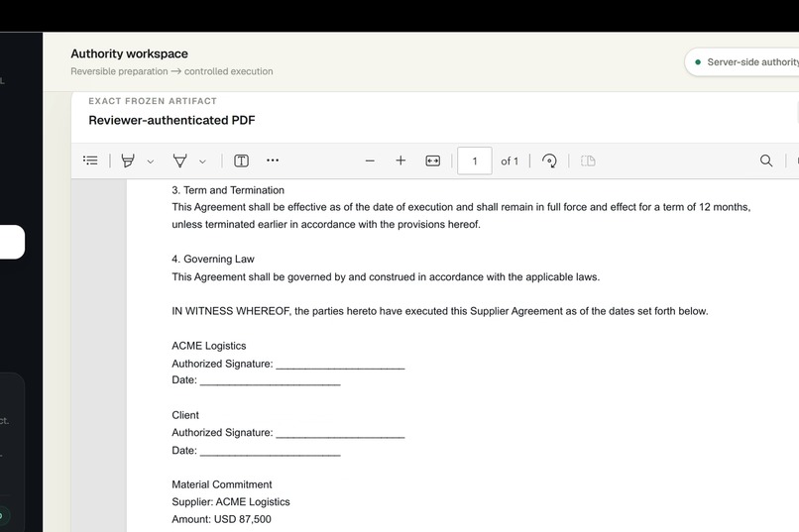The image size is (799, 532).
Task: Click the disabled page view icon
Action: (588, 160)
